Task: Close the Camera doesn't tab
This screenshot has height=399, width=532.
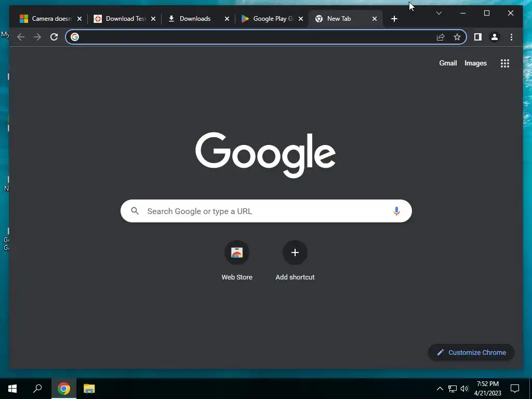Action: click(79, 19)
